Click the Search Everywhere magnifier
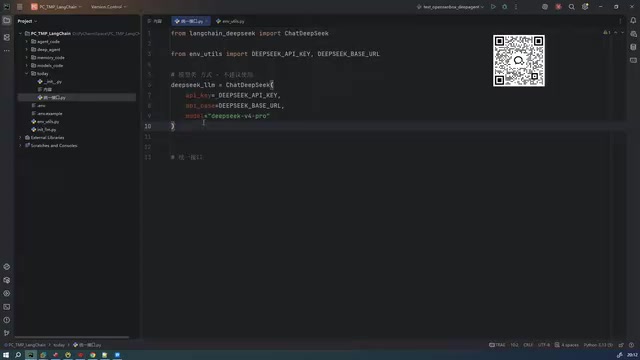640x360 pixels. pyautogui.click(x=571, y=7)
